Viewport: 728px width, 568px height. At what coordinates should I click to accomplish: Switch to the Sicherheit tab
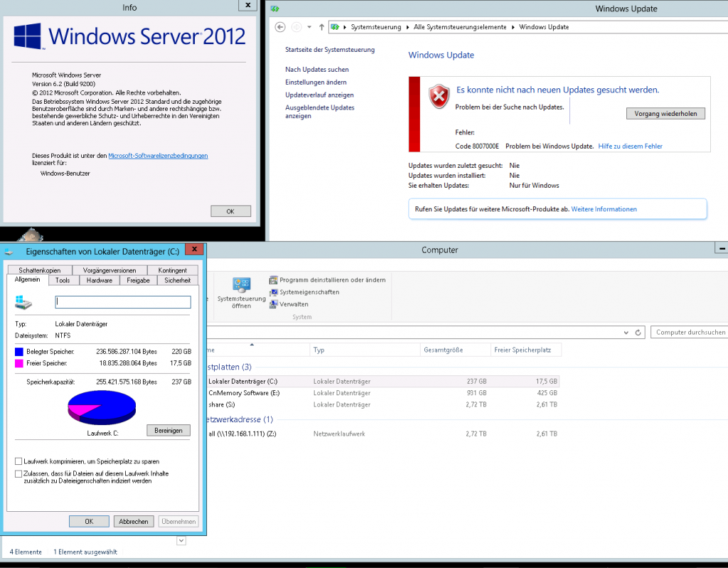point(177,281)
